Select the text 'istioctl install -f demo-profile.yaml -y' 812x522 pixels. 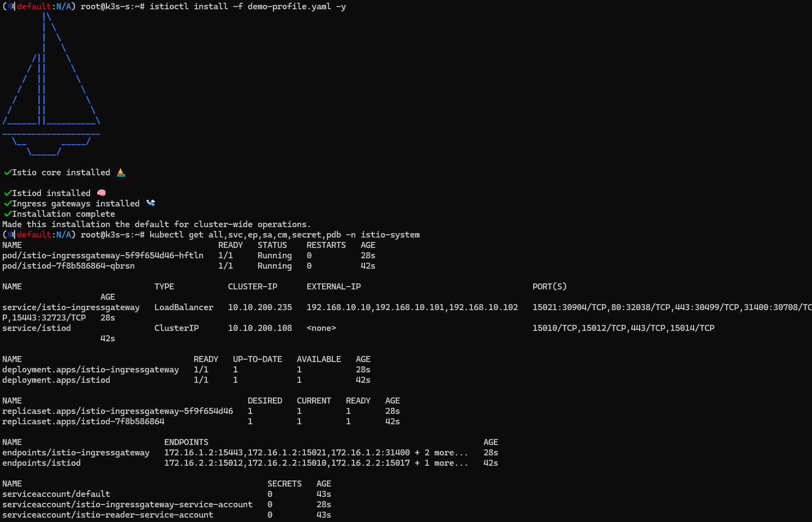tap(248, 7)
